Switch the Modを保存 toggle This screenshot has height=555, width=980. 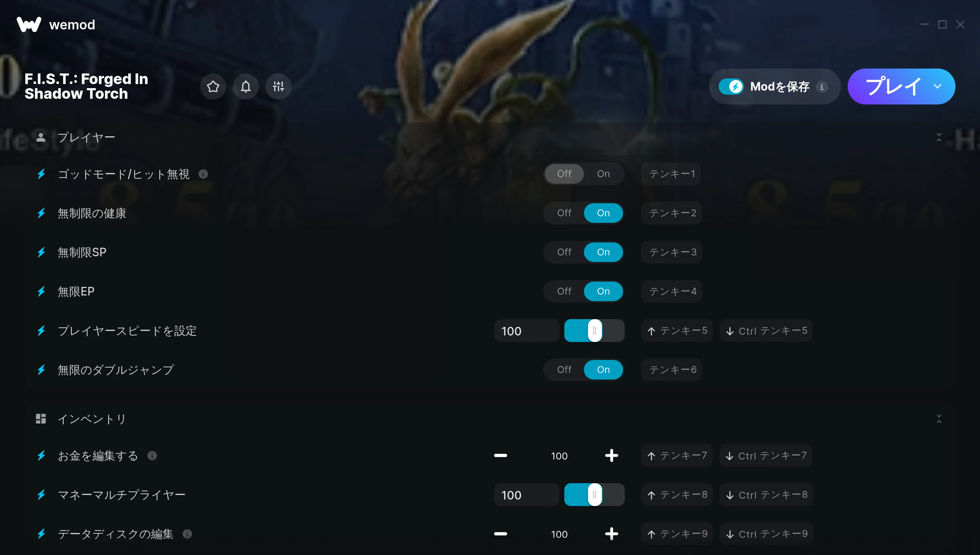(731, 87)
